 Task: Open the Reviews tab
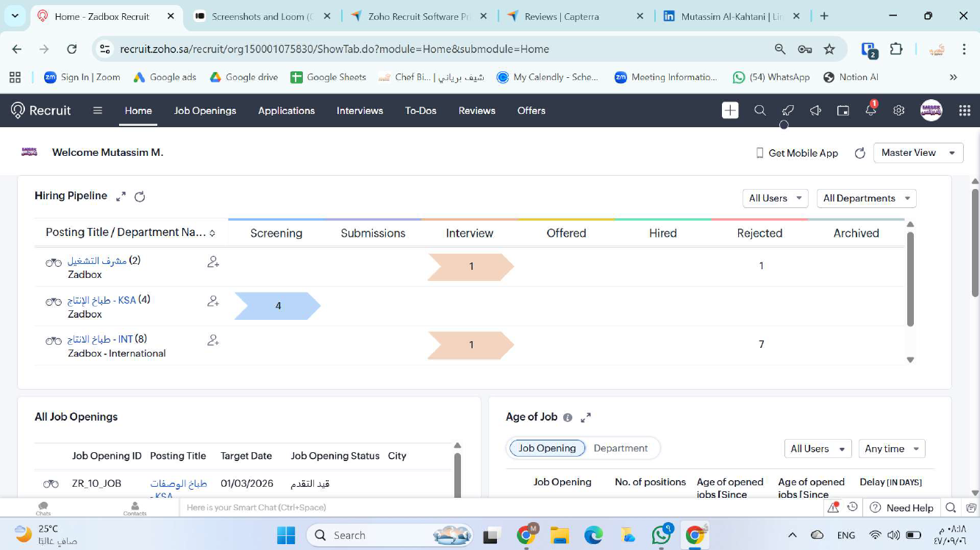coord(476,110)
